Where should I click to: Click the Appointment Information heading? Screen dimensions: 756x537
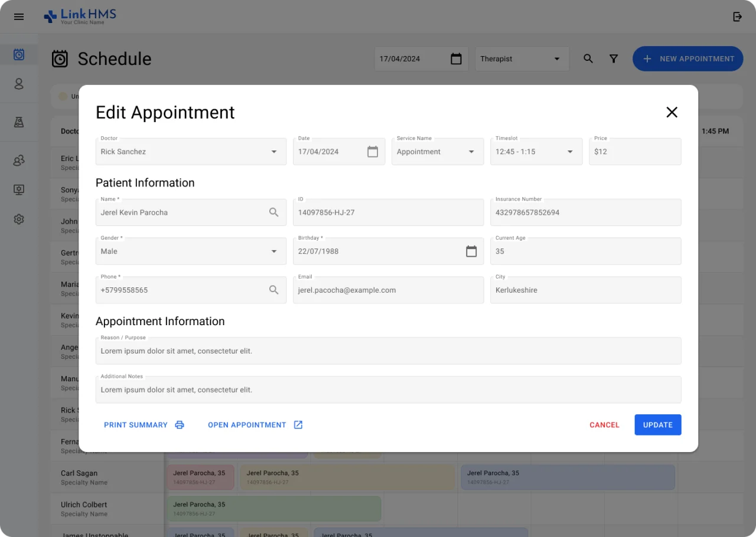click(160, 322)
